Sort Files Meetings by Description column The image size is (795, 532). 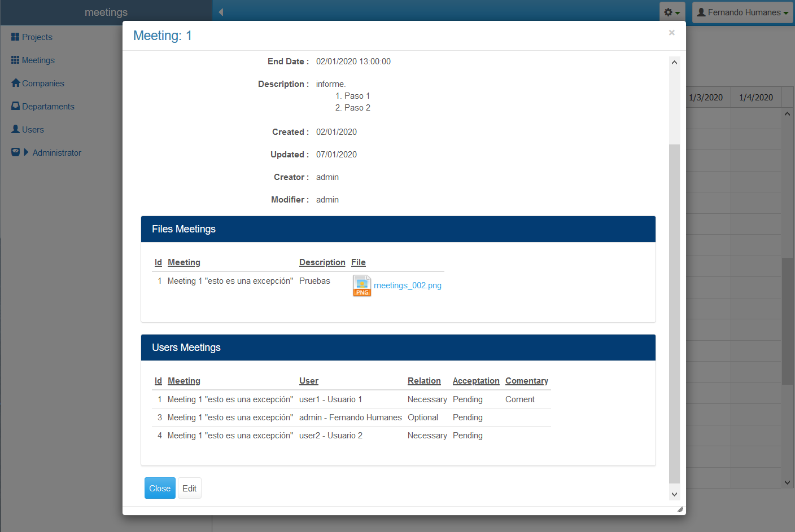[x=322, y=262]
